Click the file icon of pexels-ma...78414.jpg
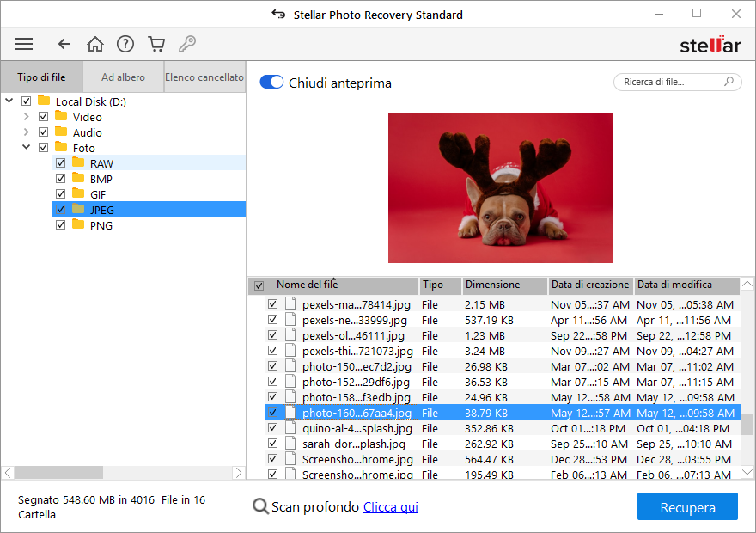The height and width of the screenshot is (533, 756). [290, 303]
